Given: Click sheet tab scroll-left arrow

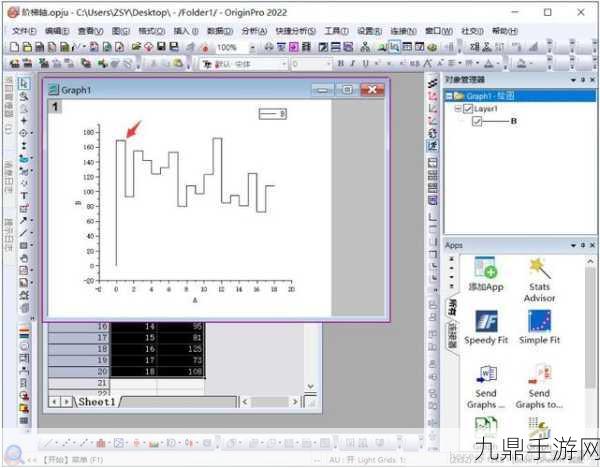Looking at the screenshot, I should pos(55,402).
